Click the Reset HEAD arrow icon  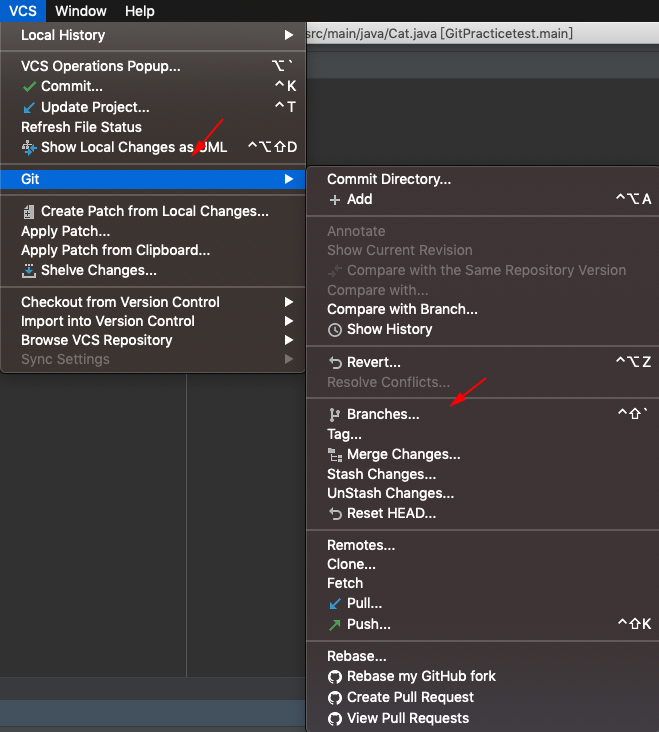335,514
